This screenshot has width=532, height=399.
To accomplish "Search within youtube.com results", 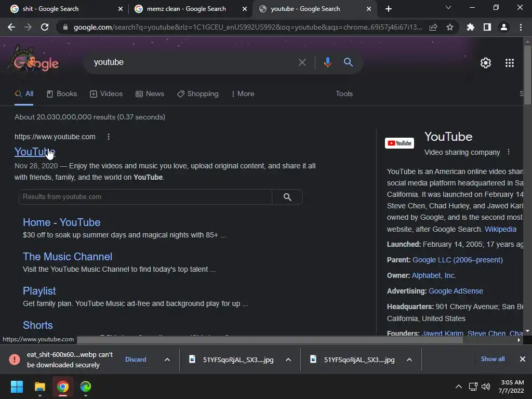I will (287, 197).
